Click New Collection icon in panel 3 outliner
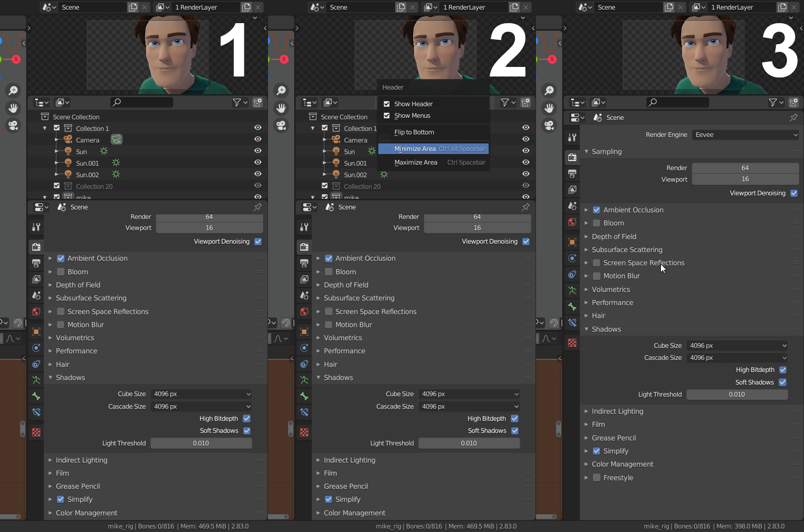Viewport: 804px width, 532px height. click(793, 102)
